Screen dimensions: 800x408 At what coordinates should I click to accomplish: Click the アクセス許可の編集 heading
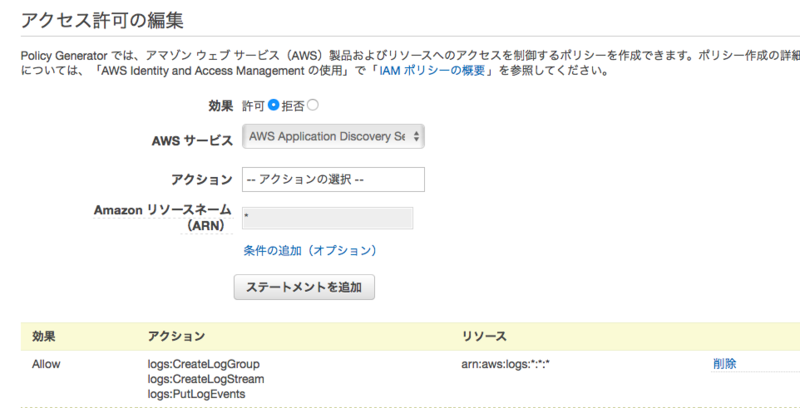(103, 21)
